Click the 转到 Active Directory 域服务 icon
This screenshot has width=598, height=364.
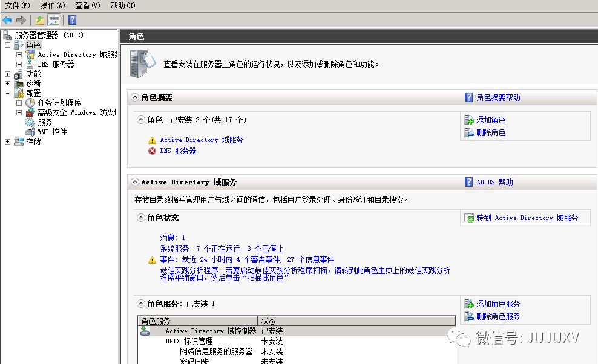coord(468,218)
